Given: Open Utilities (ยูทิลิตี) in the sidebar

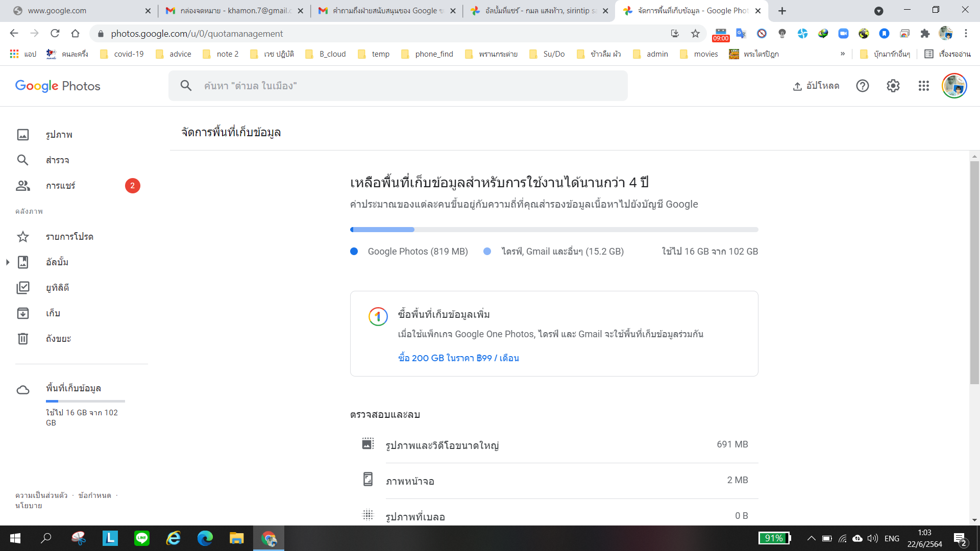Looking at the screenshot, I should coord(57,288).
